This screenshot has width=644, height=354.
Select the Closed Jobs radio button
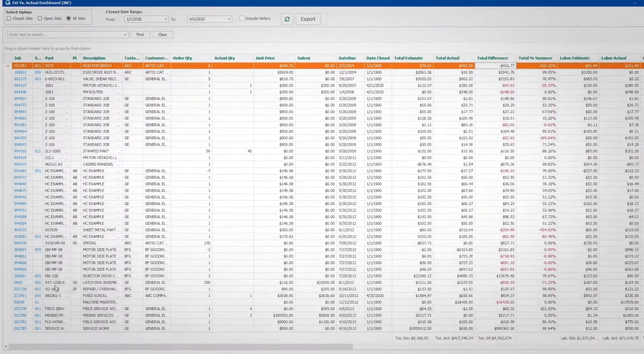click(9, 19)
